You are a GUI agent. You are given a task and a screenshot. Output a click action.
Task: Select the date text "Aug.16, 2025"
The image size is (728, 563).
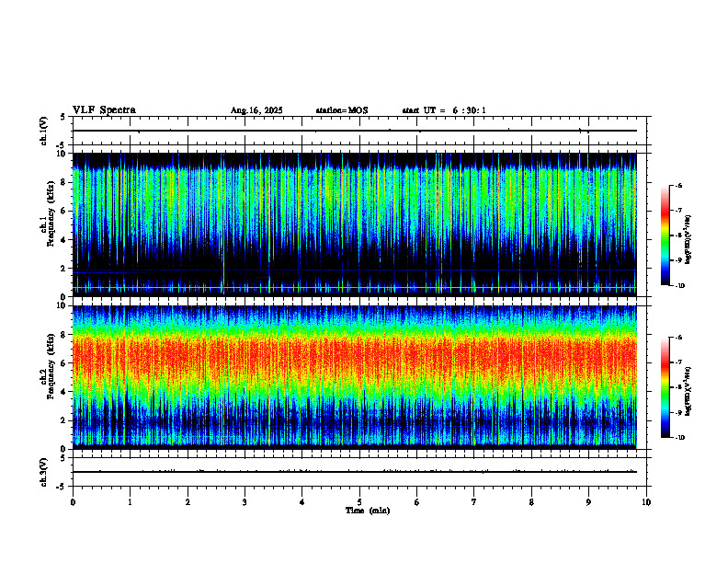pos(256,110)
